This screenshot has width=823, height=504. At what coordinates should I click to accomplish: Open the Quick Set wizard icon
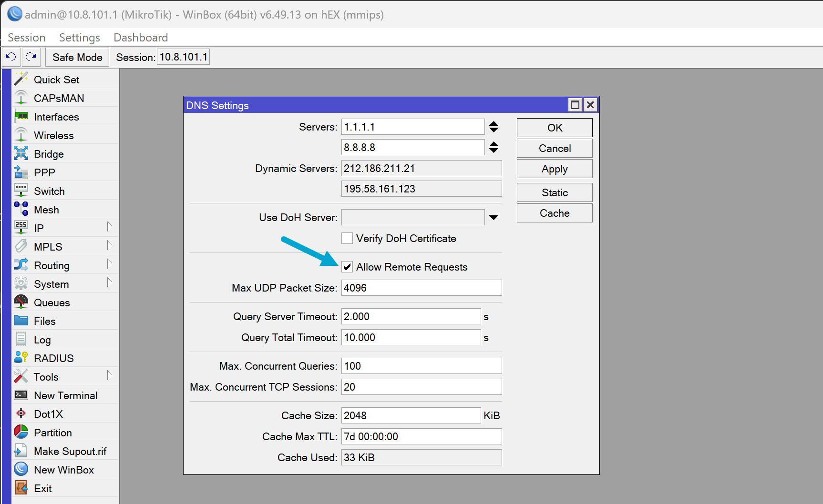pos(21,79)
